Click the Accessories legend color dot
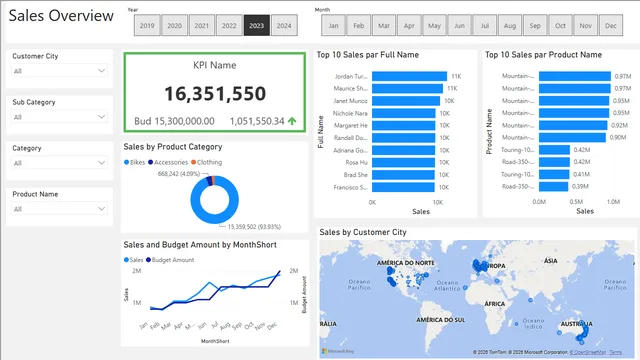This screenshot has height=360, width=640. [x=150, y=162]
